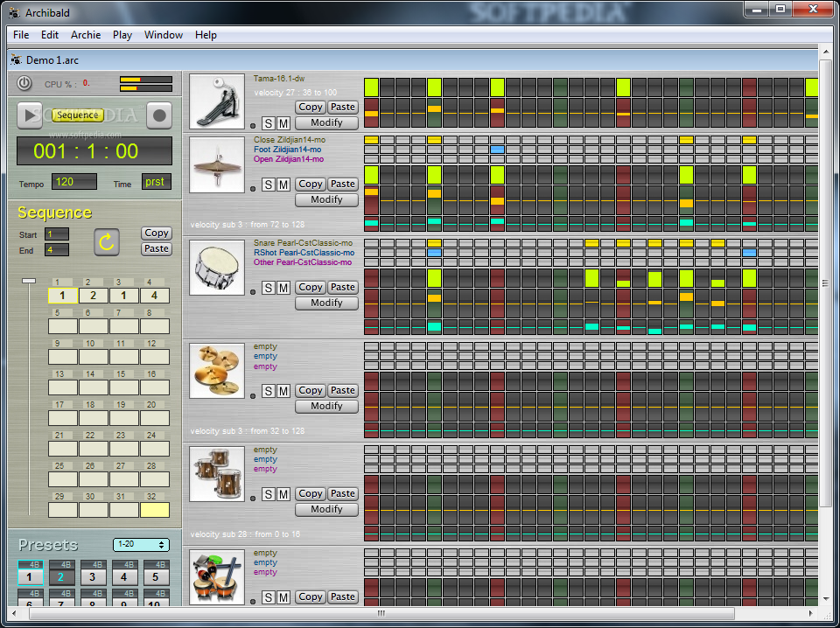
Task: Click the Tempo field showing 120
Action: 74,182
